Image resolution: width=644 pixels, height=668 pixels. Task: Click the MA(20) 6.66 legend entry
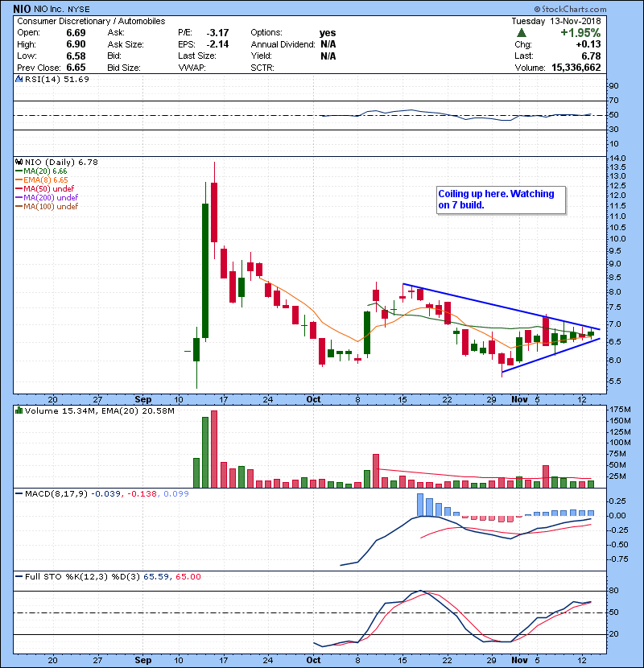pyautogui.click(x=45, y=171)
